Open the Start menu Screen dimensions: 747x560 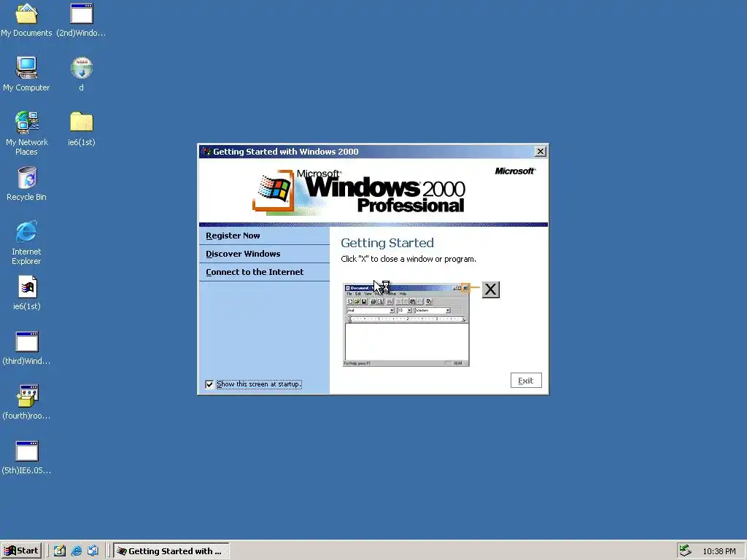pyautogui.click(x=21, y=551)
